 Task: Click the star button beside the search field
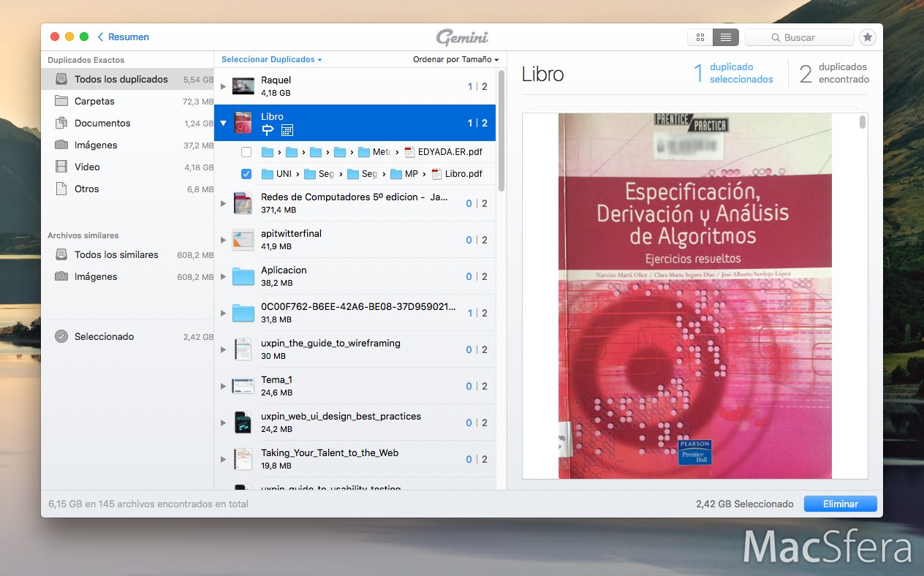click(x=867, y=37)
